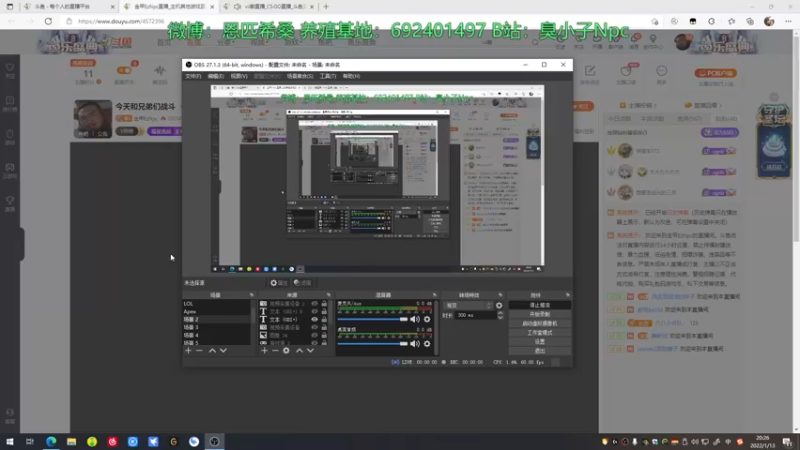The width and height of the screenshot is (800, 450).
Task: Increase transition duration with up arrow
Action: [x=500, y=313]
